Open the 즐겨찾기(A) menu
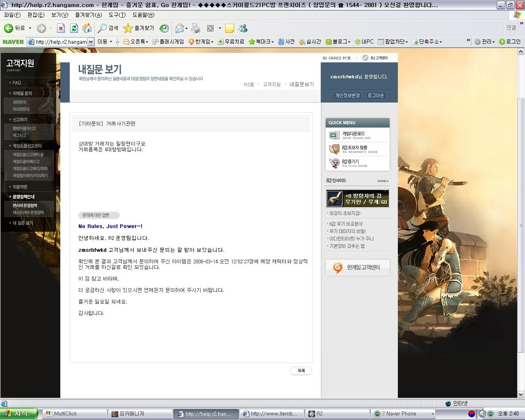The width and height of the screenshot is (525, 420). [x=88, y=15]
